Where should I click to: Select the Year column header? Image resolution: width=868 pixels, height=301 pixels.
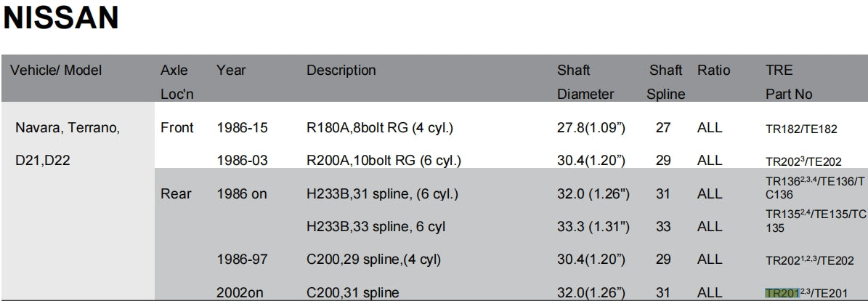pos(231,71)
